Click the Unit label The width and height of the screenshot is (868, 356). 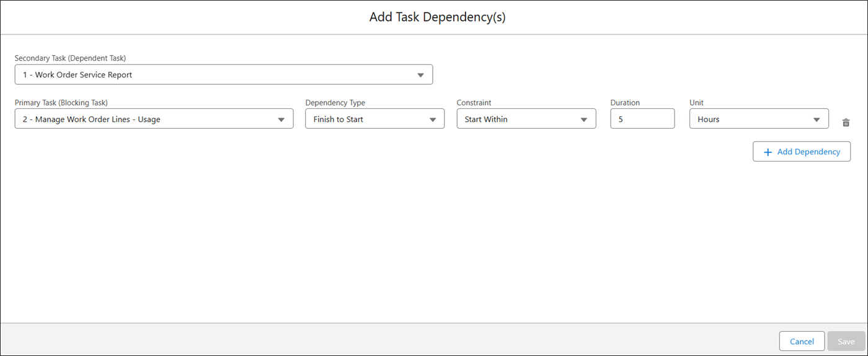click(696, 103)
